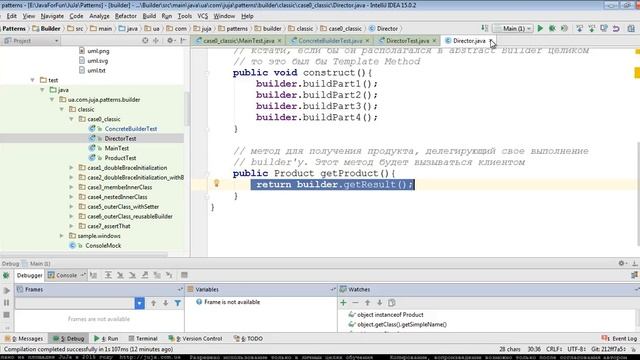Viewport: 640px width, 360px height.
Task: Click the yellow intention light bulb
Action: [x=216, y=183]
